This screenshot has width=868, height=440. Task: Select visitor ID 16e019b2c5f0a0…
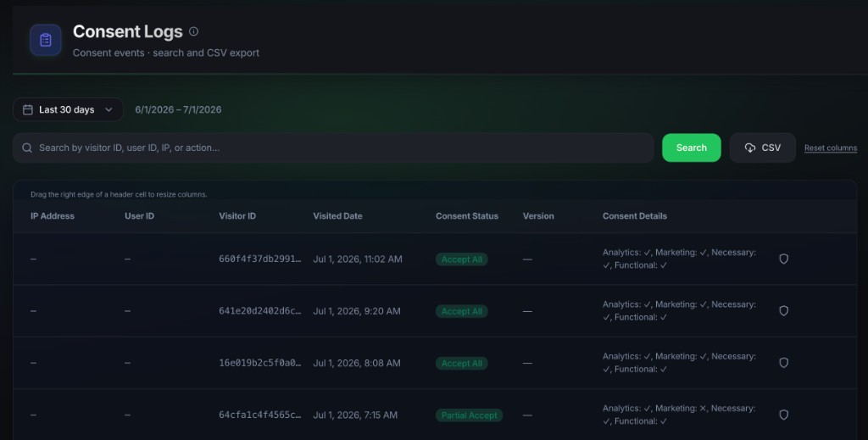(260, 363)
